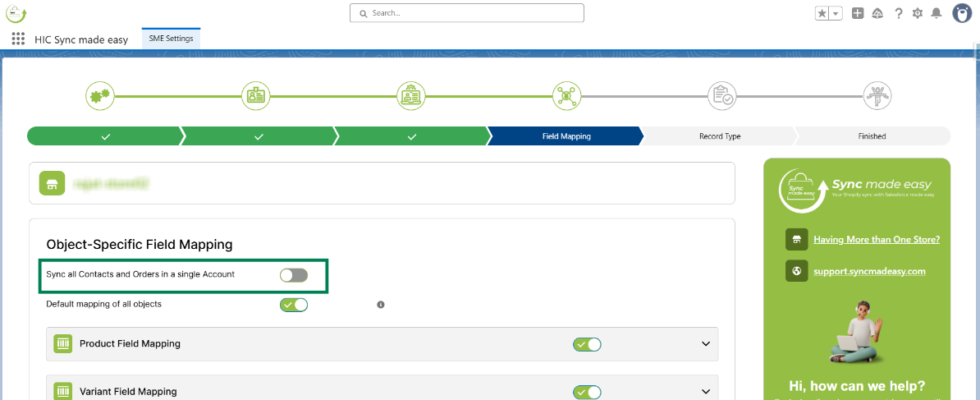980x400 pixels.
Task: Go to the second completed path step
Action: point(259,136)
